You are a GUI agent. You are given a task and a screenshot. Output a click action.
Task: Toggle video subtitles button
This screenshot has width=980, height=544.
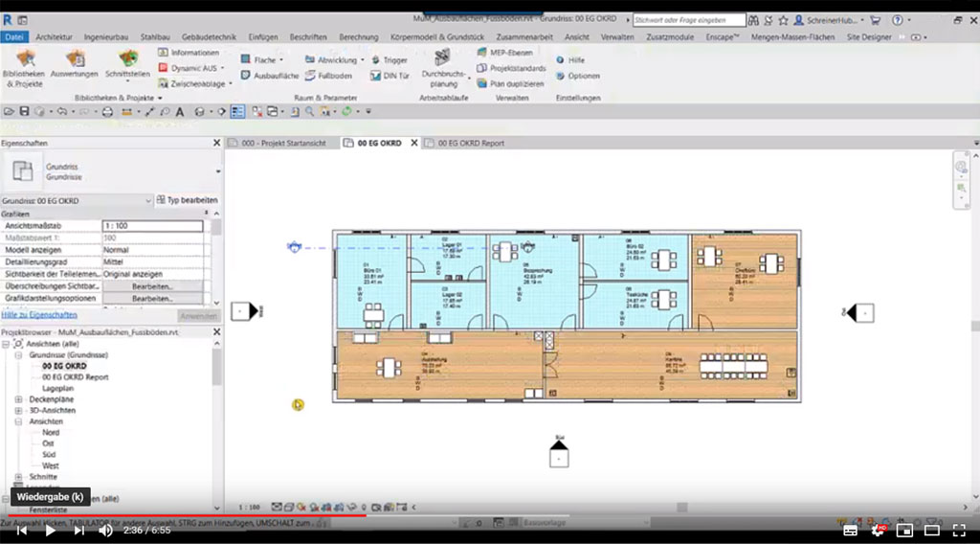click(x=850, y=530)
